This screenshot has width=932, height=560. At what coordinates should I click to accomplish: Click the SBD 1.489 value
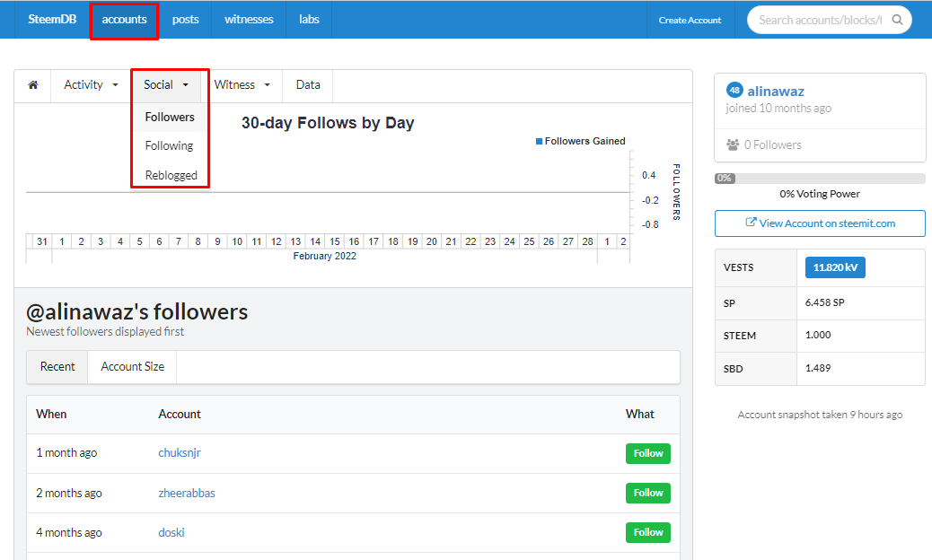(x=818, y=368)
